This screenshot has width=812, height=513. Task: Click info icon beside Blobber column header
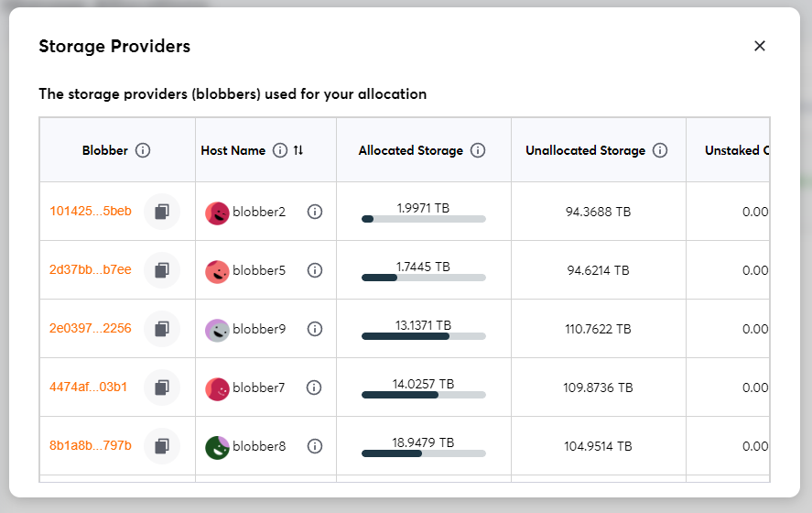(x=143, y=150)
